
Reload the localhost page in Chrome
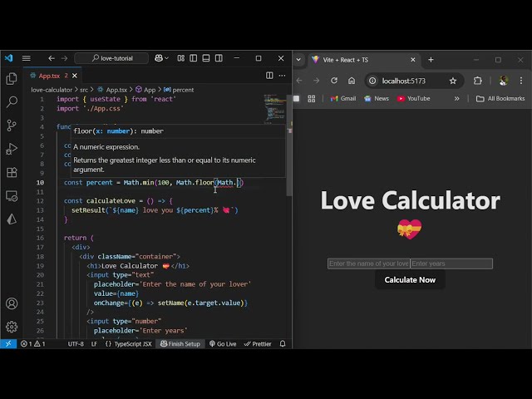(x=334, y=81)
